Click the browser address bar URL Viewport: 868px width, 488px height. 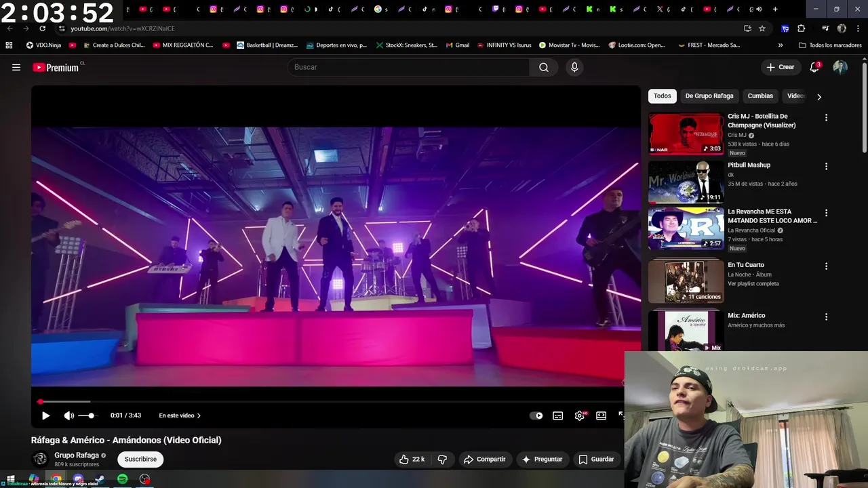click(x=123, y=28)
